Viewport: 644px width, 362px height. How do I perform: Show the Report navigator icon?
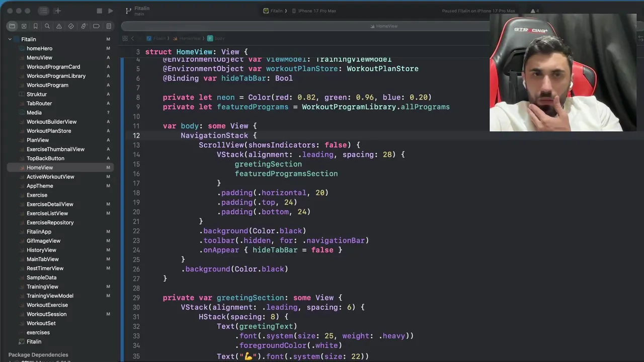coord(108,26)
